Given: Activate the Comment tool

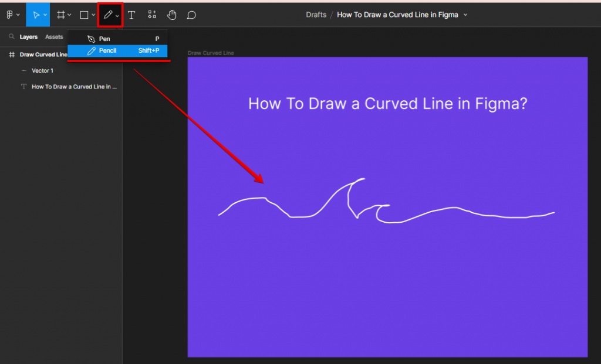Looking at the screenshot, I should [191, 14].
